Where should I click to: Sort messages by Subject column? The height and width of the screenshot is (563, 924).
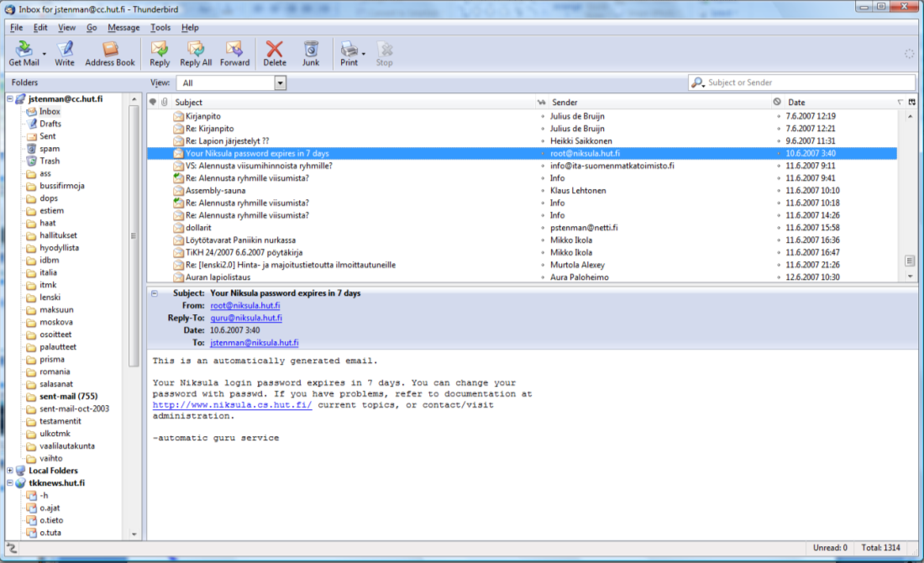(354, 102)
